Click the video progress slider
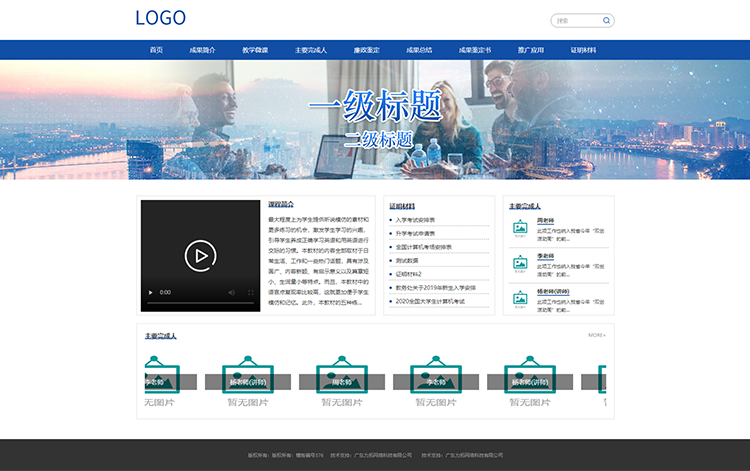This screenshot has height=471, width=750. click(x=200, y=302)
